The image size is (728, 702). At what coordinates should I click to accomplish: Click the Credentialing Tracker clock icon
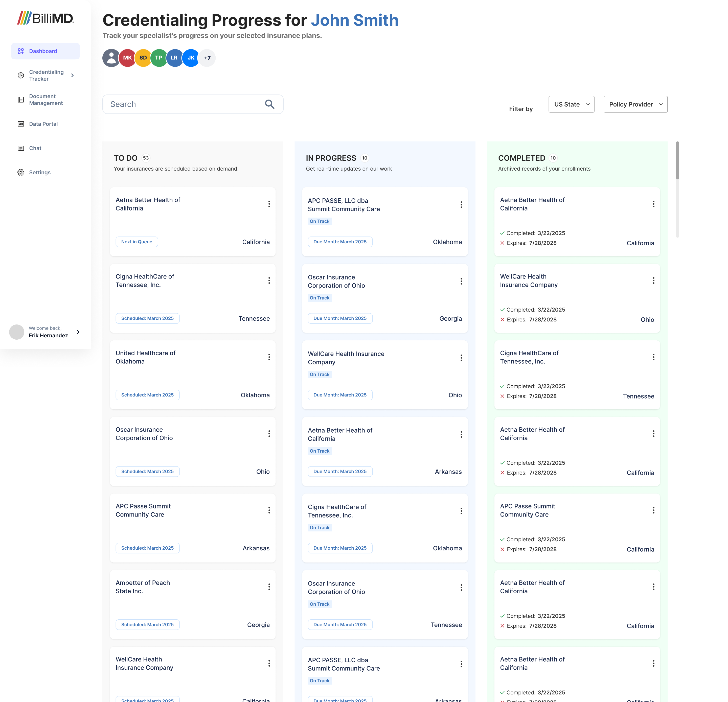click(x=21, y=75)
